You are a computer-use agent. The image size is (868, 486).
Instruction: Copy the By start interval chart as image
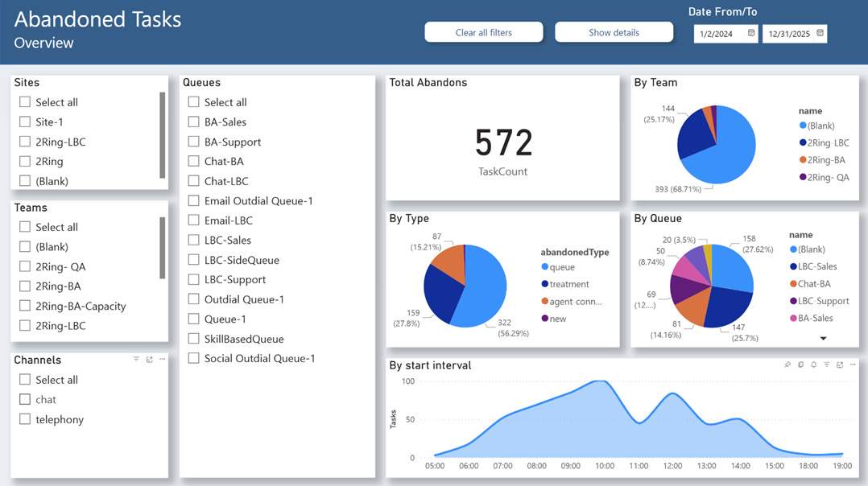(x=799, y=364)
